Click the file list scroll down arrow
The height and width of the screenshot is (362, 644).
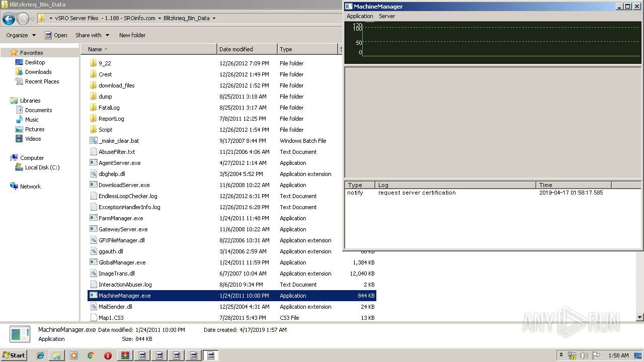click(640, 317)
